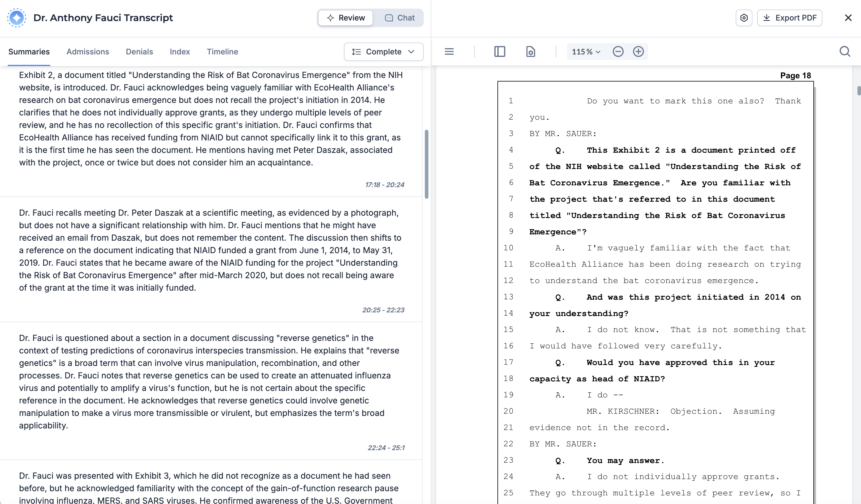This screenshot has width=861, height=504.
Task: Zoom in with the plus icon
Action: coord(638,51)
